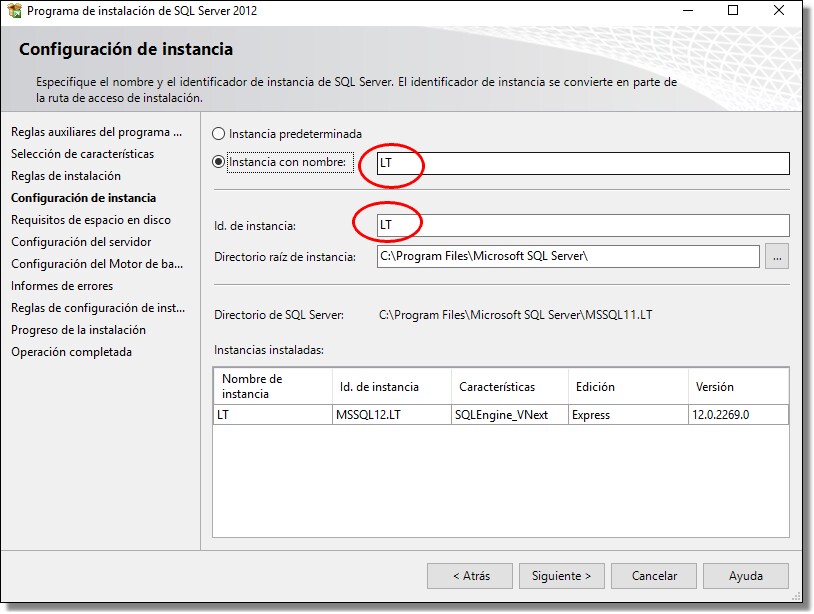This screenshot has height=614, width=814.
Task: Open Reglas de configuración de inst... step
Action: tap(98, 308)
